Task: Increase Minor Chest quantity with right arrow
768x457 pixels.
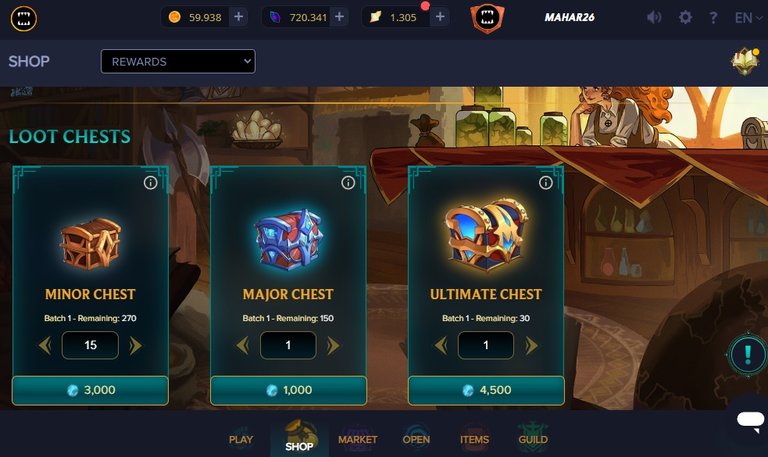Action: point(135,345)
